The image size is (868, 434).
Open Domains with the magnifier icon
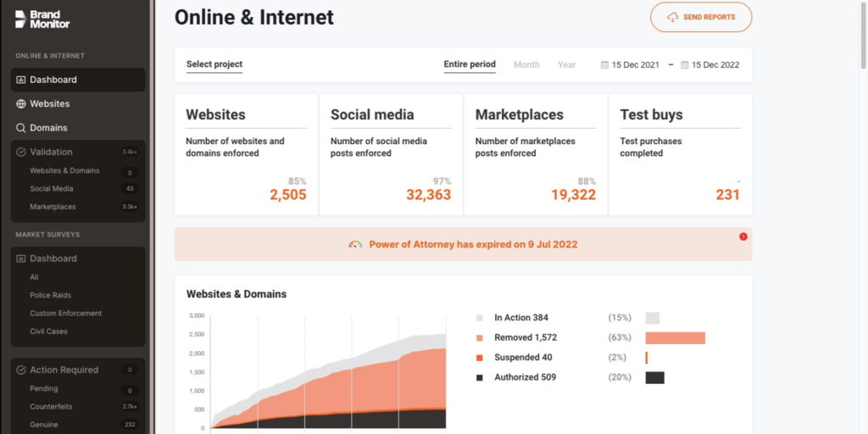pos(78,128)
